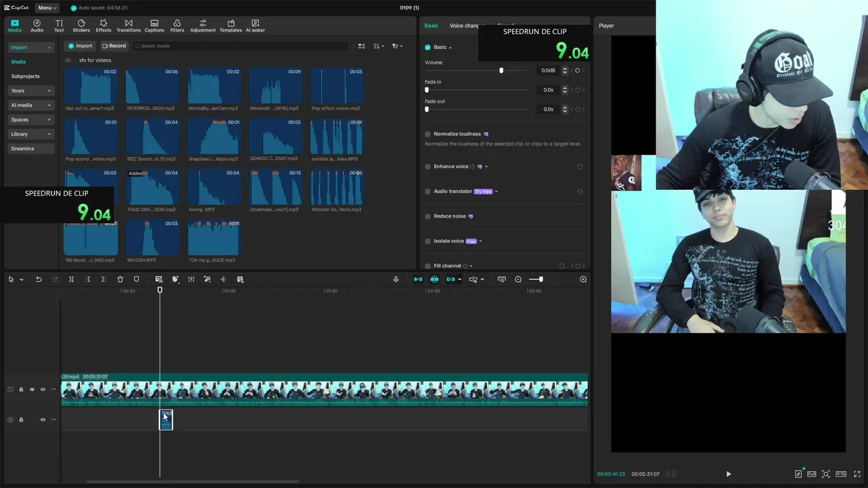868x488 pixels.
Task: Open the Captions panel
Action: coord(154,26)
